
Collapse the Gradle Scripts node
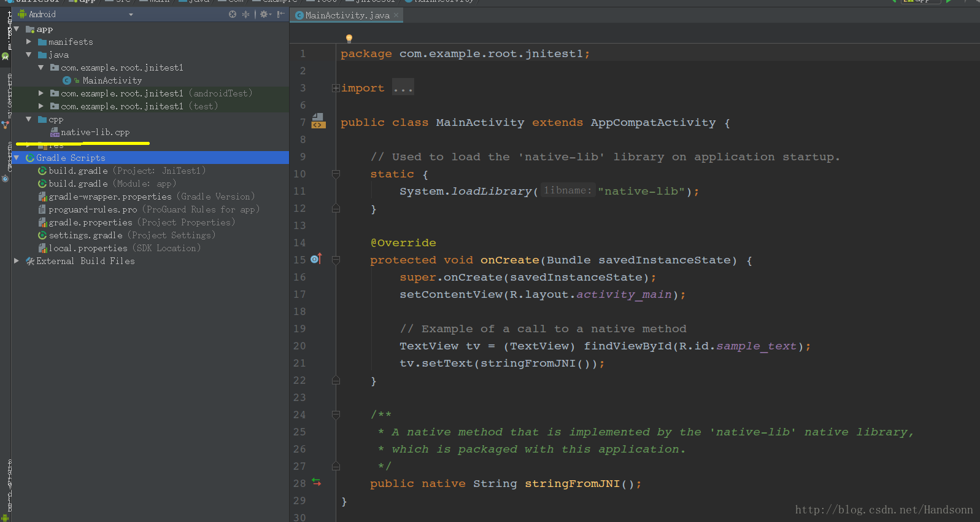point(17,158)
